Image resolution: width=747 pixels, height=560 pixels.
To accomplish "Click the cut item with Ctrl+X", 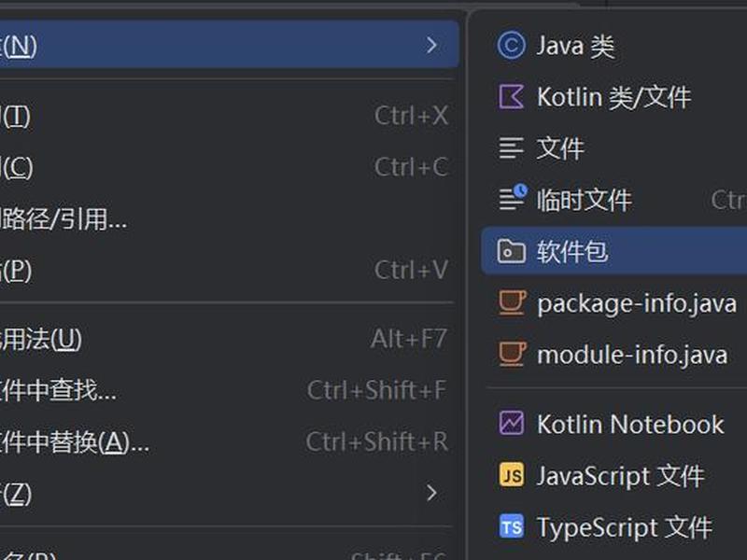I will [230, 116].
